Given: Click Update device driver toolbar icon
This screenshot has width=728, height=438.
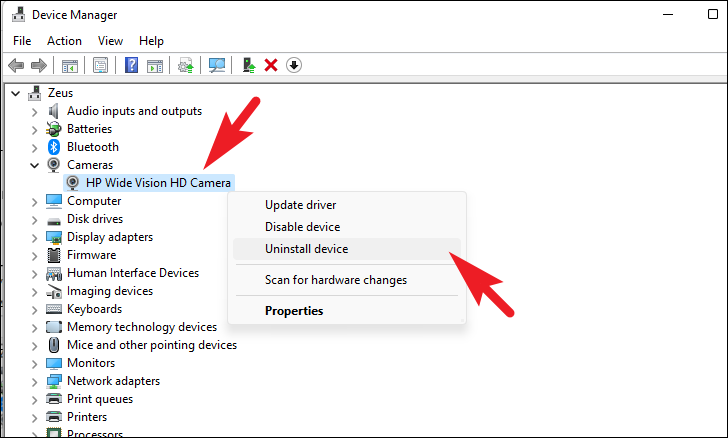Looking at the screenshot, I should tap(185, 65).
